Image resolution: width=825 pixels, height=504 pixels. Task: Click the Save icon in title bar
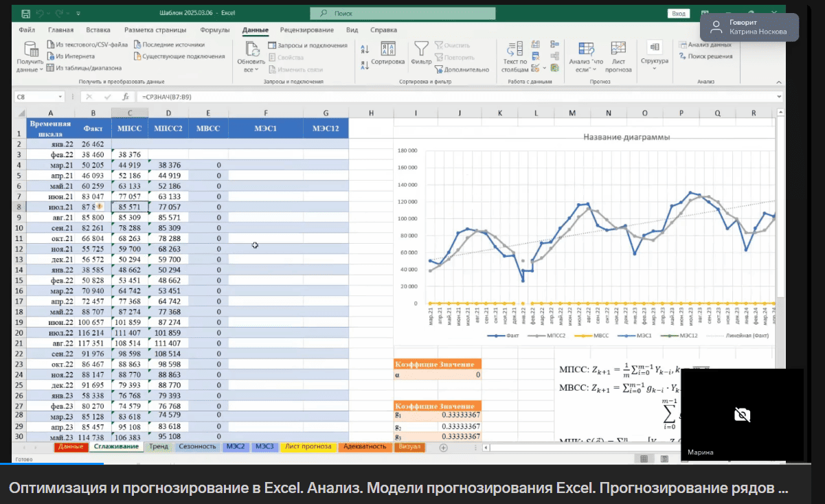pyautogui.click(x=25, y=13)
